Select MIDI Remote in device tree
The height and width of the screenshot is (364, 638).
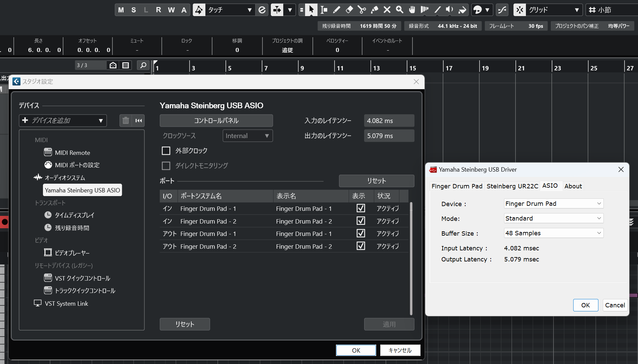pyautogui.click(x=72, y=153)
